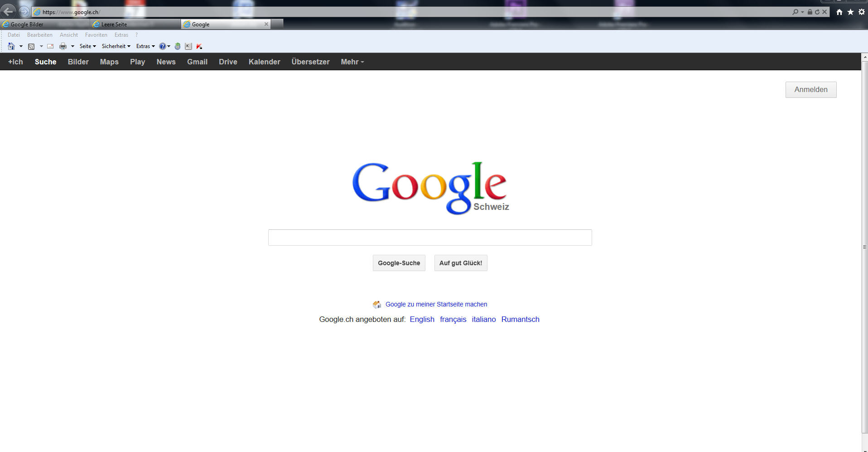The image size is (868, 452).
Task: Open Maps in the Google bar
Action: (x=109, y=62)
